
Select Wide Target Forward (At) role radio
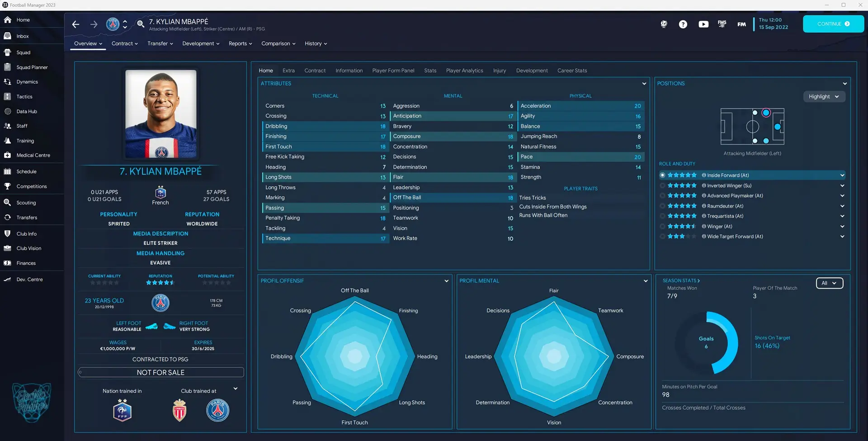tap(663, 237)
